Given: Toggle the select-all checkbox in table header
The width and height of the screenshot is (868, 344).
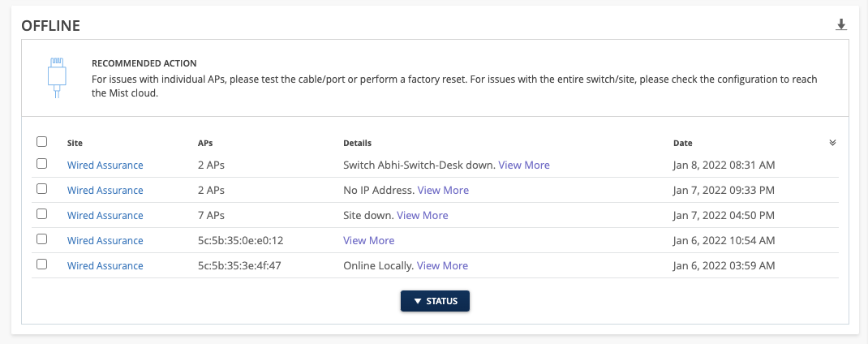Looking at the screenshot, I should 42,142.
